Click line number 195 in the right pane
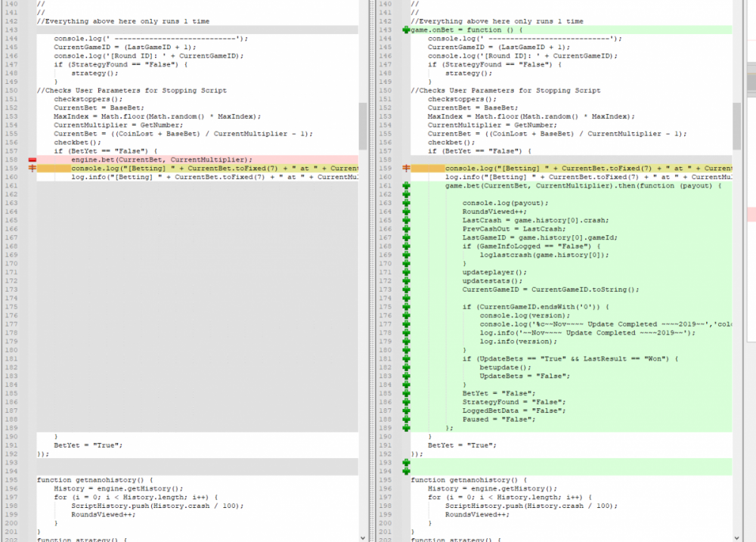Viewport: 756px width, 542px height. pyautogui.click(x=387, y=480)
